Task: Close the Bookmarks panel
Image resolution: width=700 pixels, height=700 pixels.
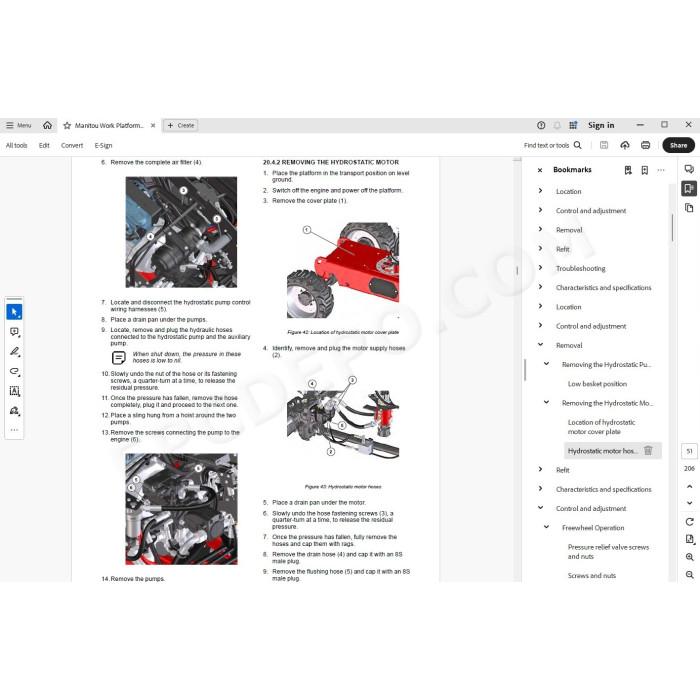Action: tap(540, 170)
